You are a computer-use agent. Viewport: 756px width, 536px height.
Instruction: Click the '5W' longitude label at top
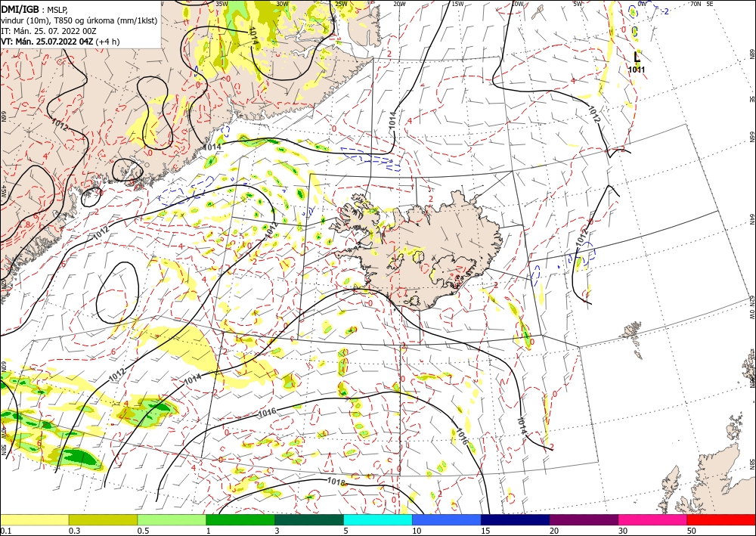coord(578,4)
